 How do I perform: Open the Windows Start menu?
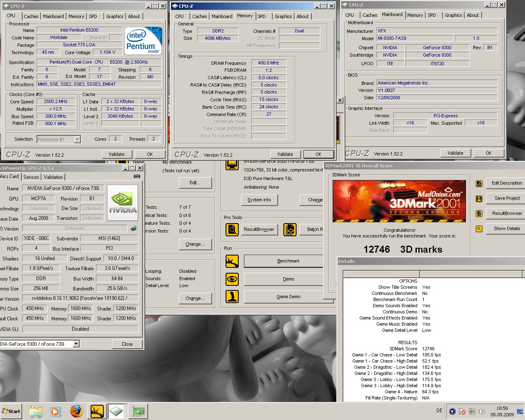[11, 411]
